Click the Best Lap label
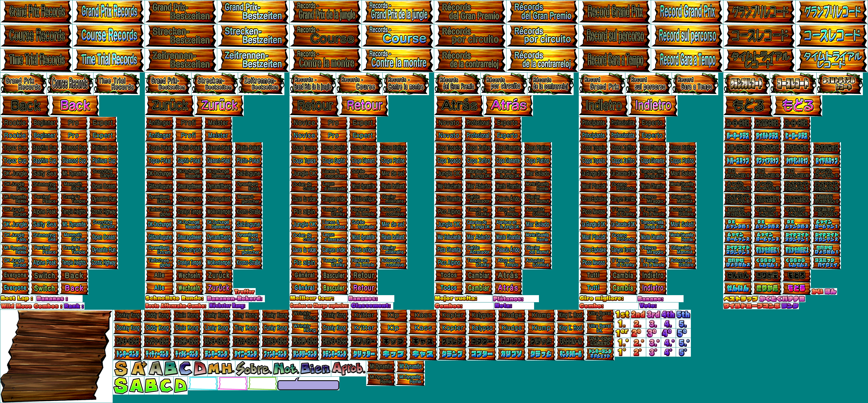The height and width of the screenshot is (403, 868). coord(17,298)
